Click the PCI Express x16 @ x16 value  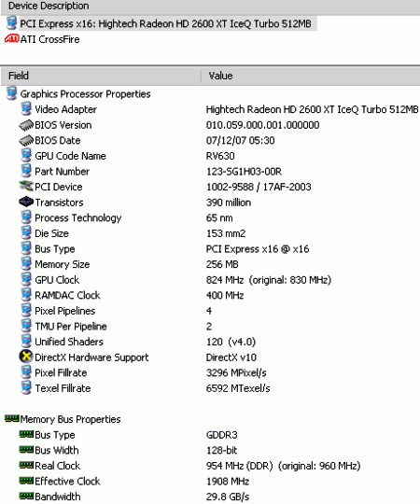258,249
